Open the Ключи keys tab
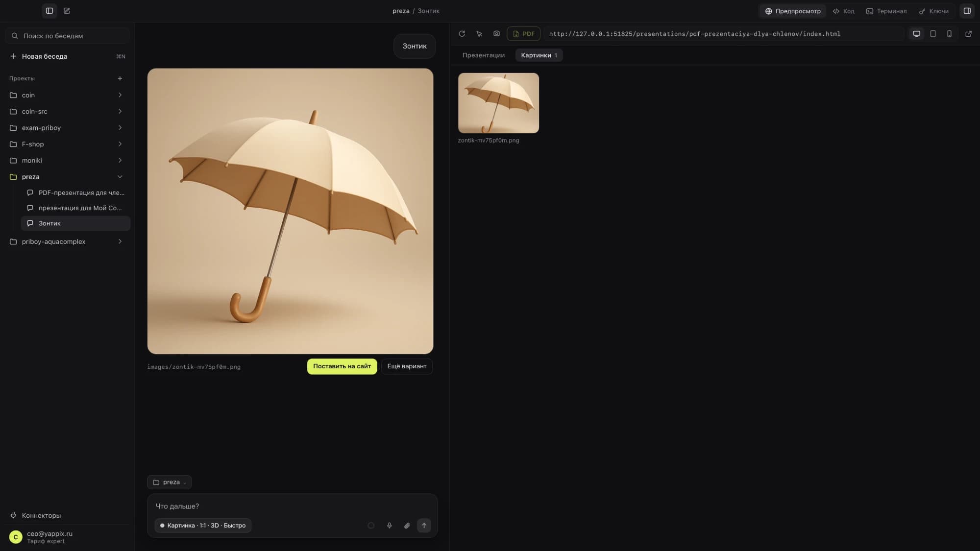Screen dimensions: 980x551 [934, 11]
